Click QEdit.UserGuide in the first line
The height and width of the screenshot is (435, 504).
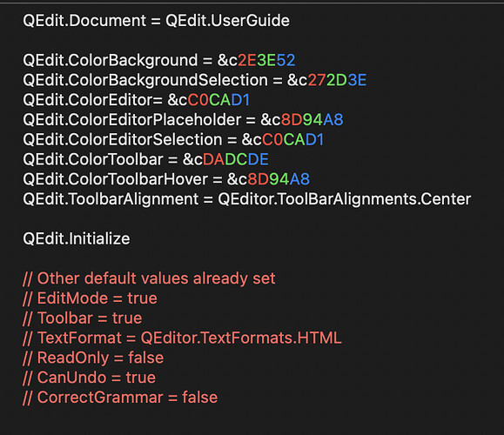(x=227, y=21)
